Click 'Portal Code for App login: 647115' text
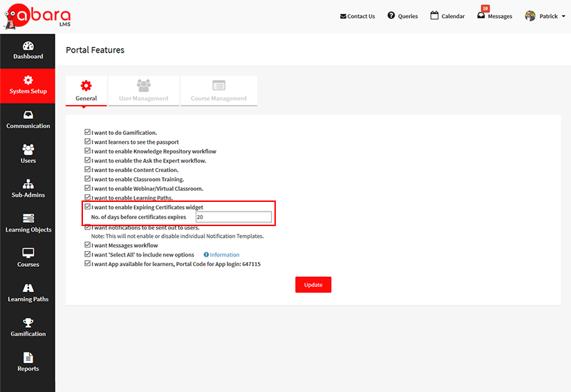 [x=218, y=264]
